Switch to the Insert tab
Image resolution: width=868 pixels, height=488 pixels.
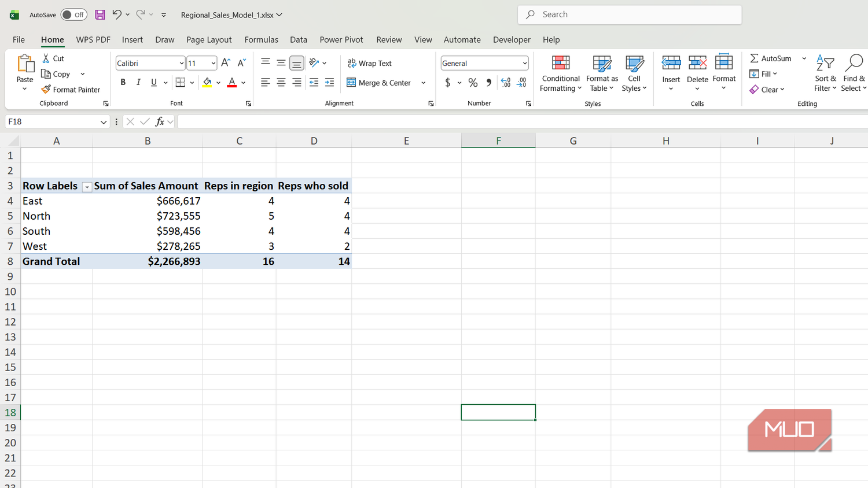coord(132,39)
